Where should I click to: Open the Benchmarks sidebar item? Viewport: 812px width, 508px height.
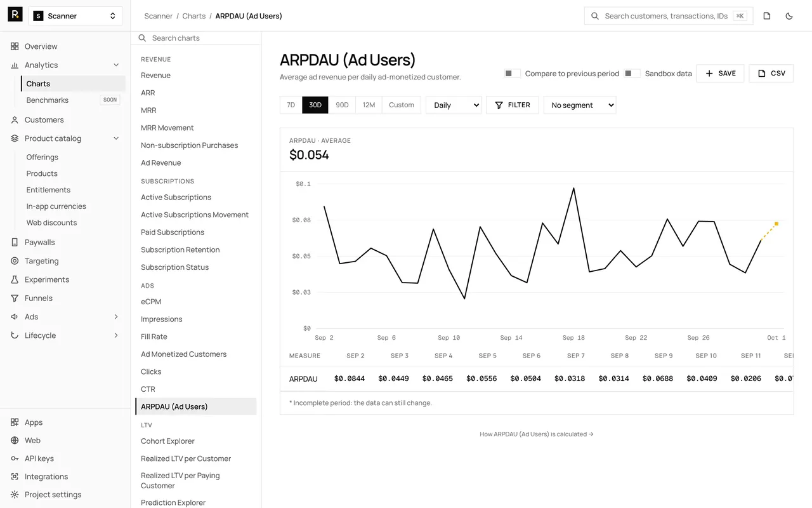click(48, 100)
